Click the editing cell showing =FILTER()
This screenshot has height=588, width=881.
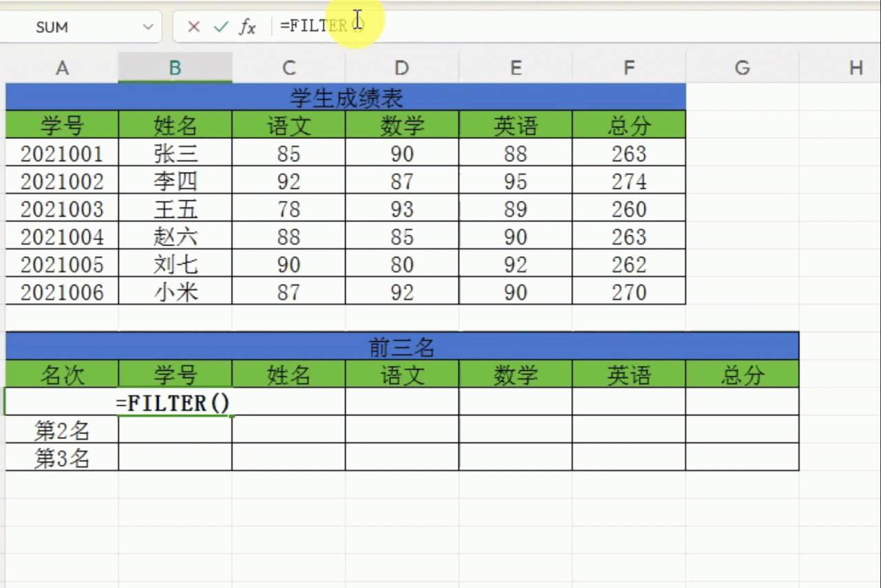tap(175, 402)
